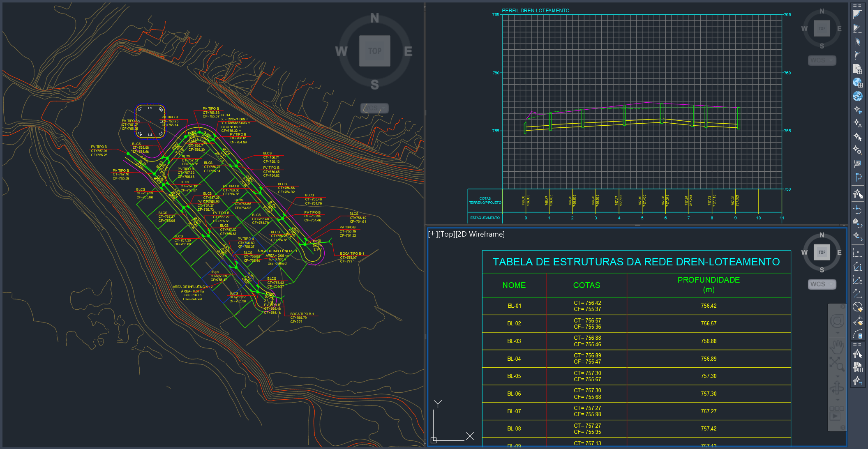Click the W compass letter on table view ViewCube
This screenshot has height=449, width=868.
804,252
